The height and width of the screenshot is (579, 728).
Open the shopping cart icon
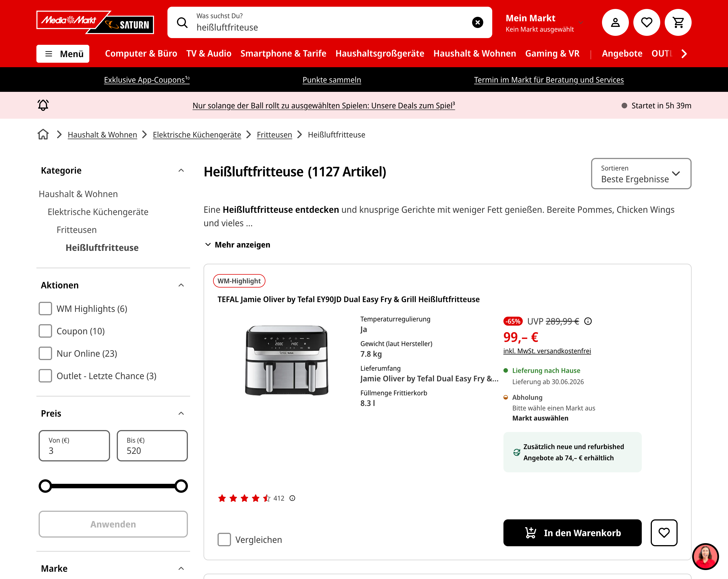coord(678,23)
